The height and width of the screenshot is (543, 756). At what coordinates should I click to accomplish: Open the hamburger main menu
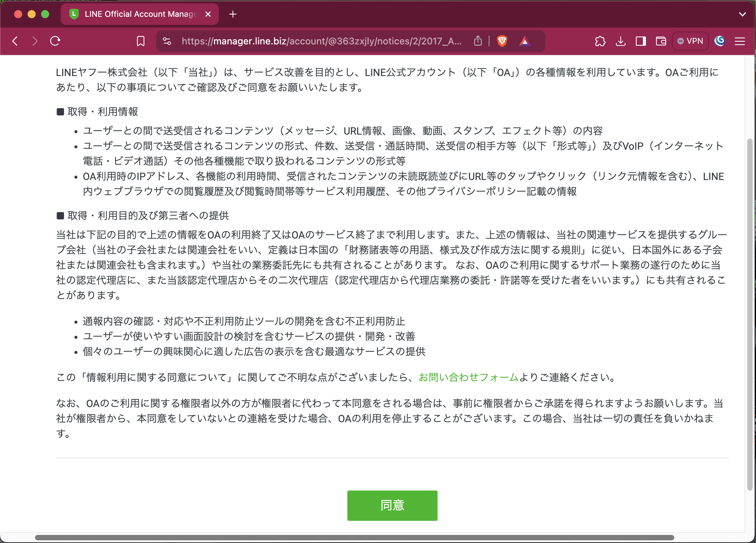tap(740, 41)
